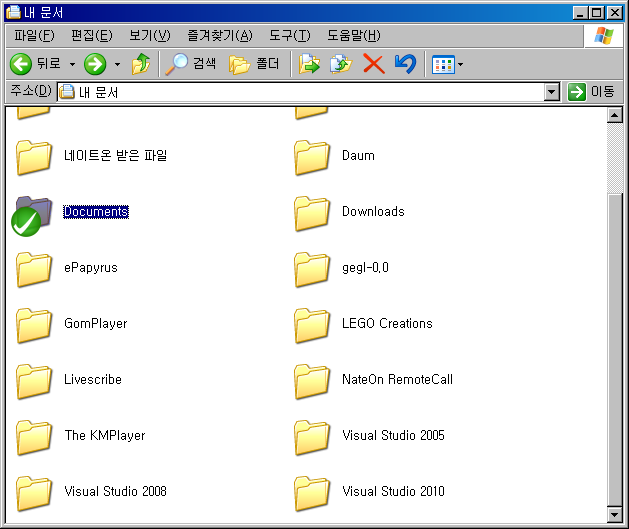Select the GomPlayer folder icon
Viewport: 629px width, 529px height.
34,325
